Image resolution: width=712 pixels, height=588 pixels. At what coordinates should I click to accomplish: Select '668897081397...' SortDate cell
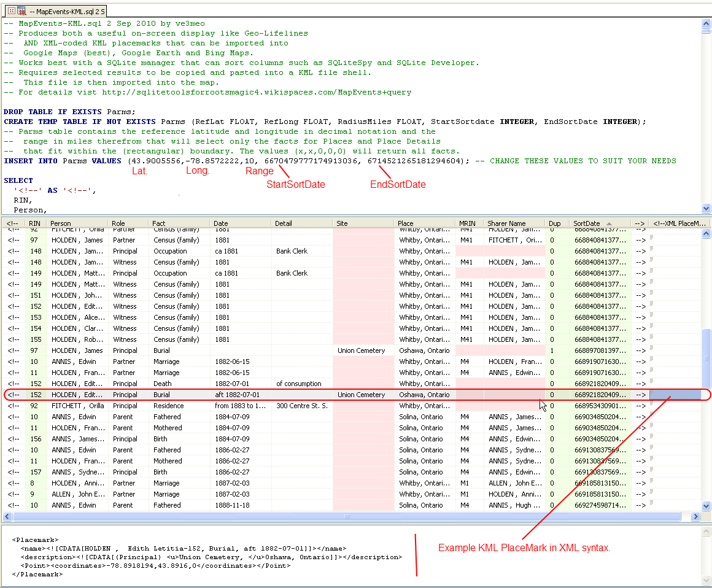coord(600,350)
